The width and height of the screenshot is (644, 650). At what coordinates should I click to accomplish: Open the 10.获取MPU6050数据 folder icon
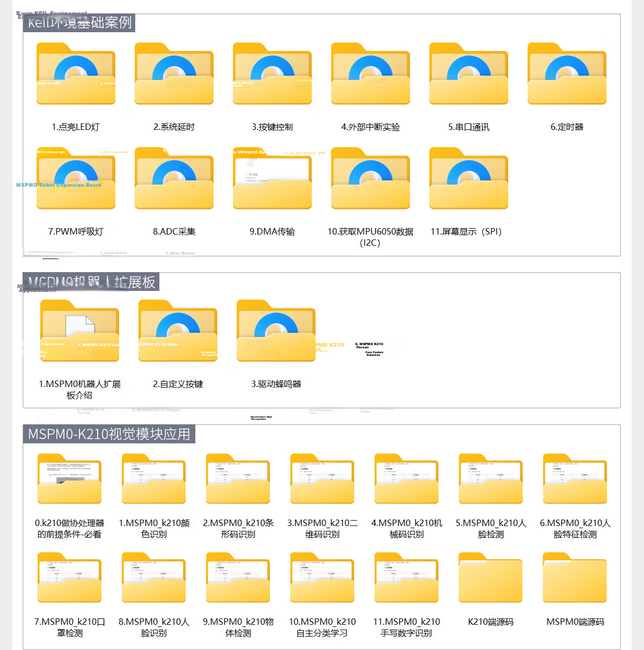[370, 179]
